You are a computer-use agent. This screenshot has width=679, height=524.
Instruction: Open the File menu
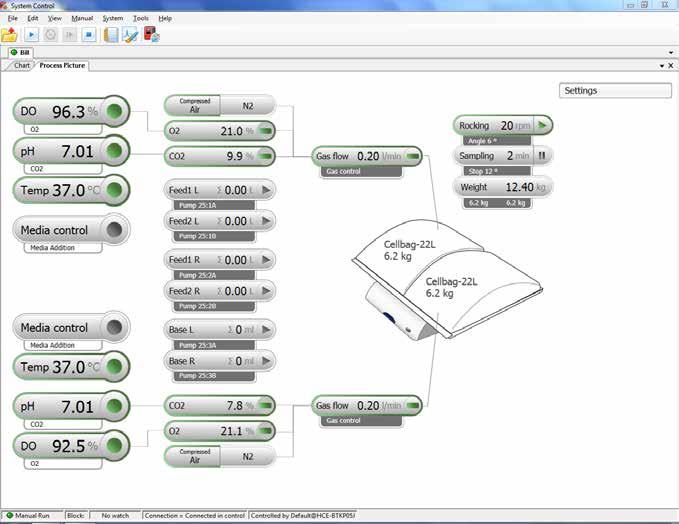(x=13, y=18)
